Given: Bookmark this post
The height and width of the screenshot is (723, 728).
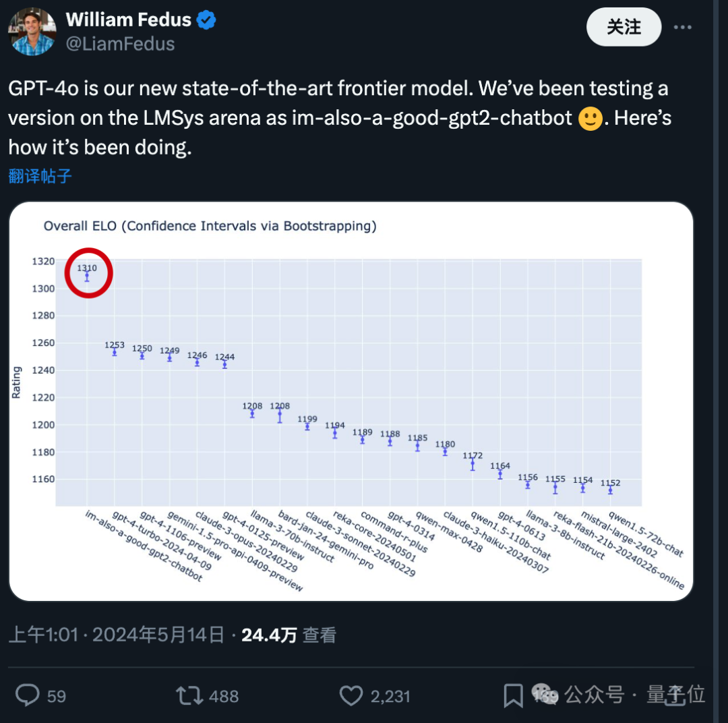Looking at the screenshot, I should click(x=513, y=695).
